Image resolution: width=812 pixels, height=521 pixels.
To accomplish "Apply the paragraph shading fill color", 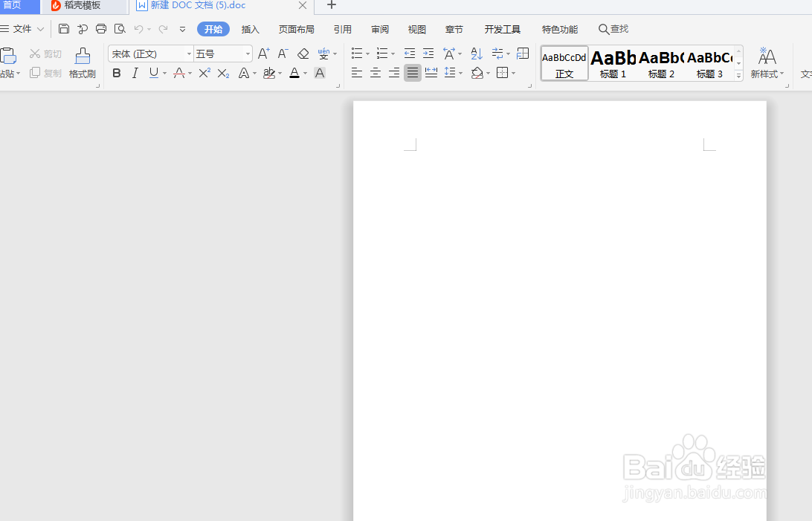I will 477,73.
